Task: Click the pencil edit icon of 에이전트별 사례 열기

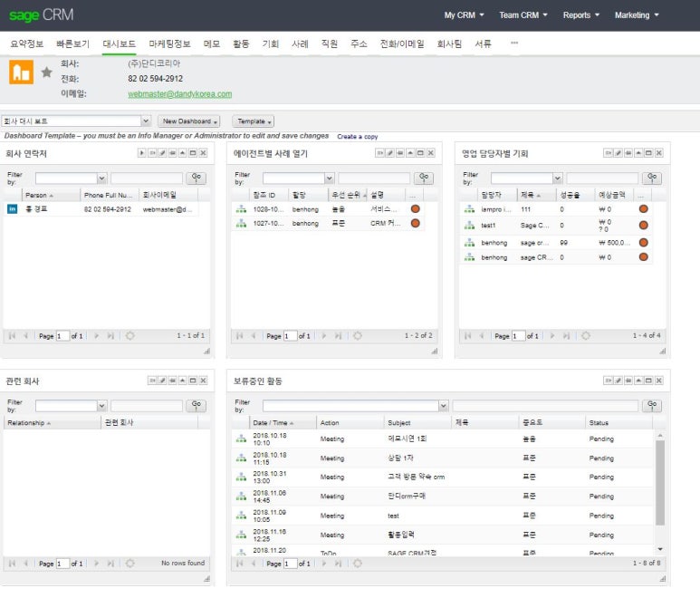Action: coord(390,153)
